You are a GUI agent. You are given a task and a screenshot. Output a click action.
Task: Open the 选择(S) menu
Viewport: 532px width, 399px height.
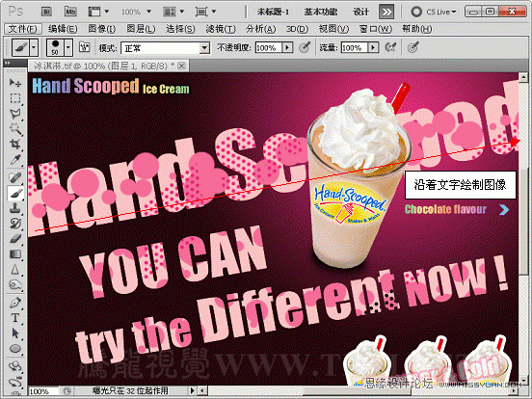[180, 29]
